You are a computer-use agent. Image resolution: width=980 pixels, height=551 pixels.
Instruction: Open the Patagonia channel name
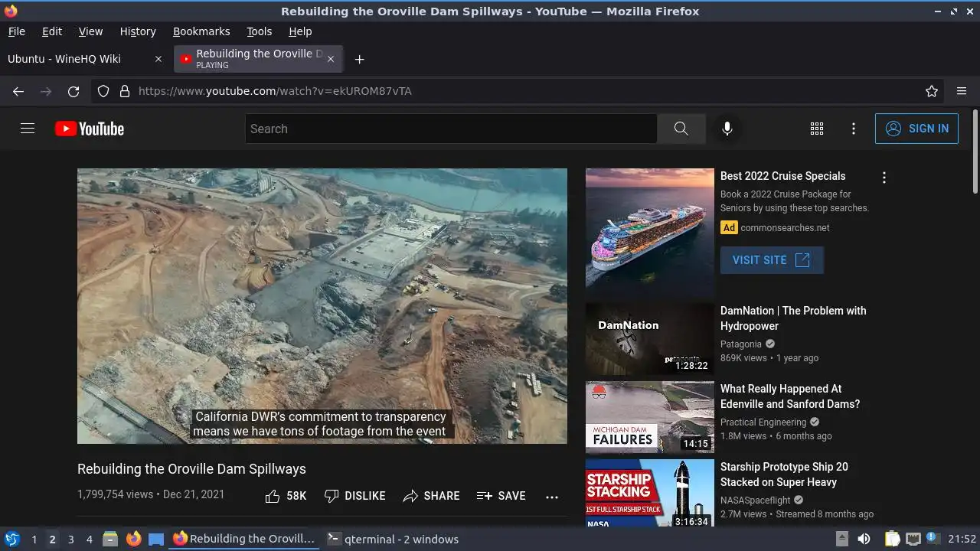[x=741, y=344]
